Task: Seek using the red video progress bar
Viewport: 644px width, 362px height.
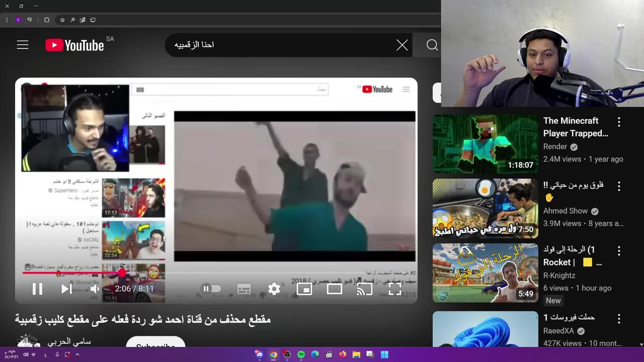Action: [x=216, y=273]
